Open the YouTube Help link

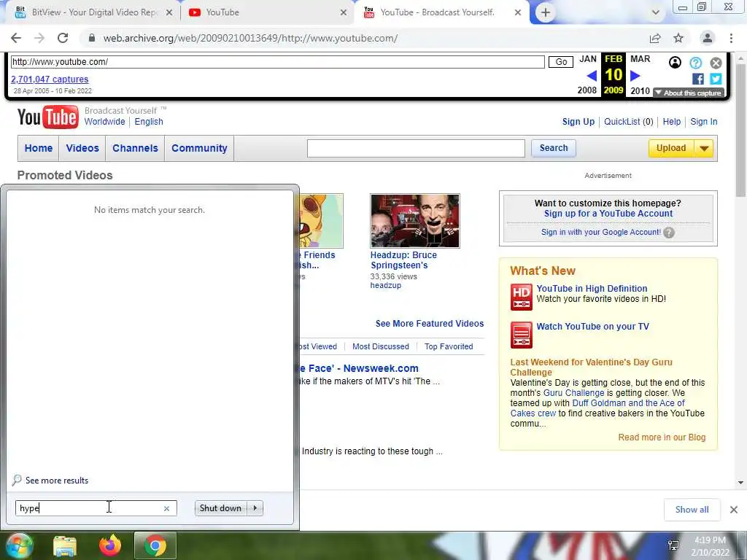(672, 122)
